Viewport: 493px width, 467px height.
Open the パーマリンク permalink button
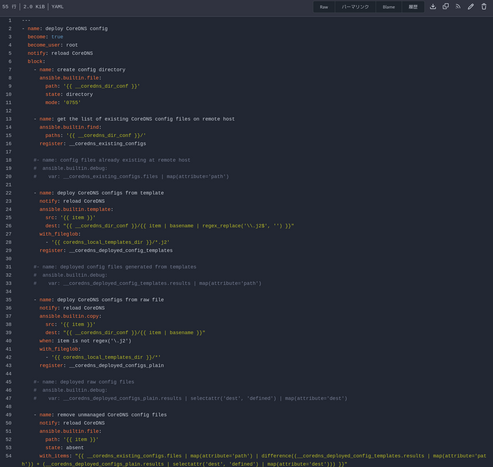355,7
